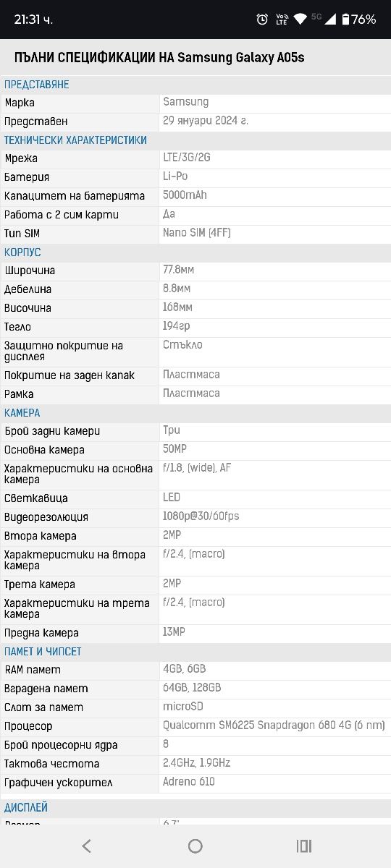Tap the value LTE/3G/2G
391x868 pixels.
pos(187,158)
